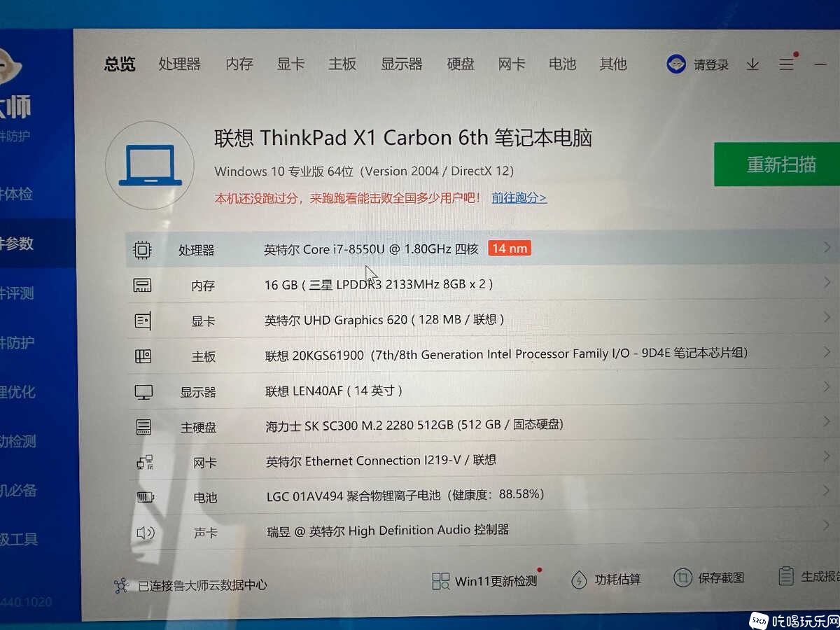The image size is (840, 630).
Task: Select the 主板 tab
Action: (x=342, y=64)
